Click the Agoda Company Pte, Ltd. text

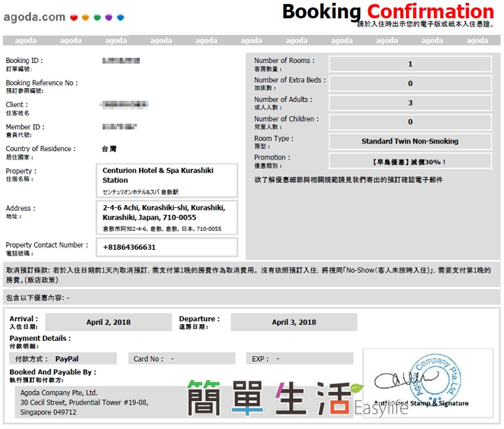pyautogui.click(x=59, y=393)
